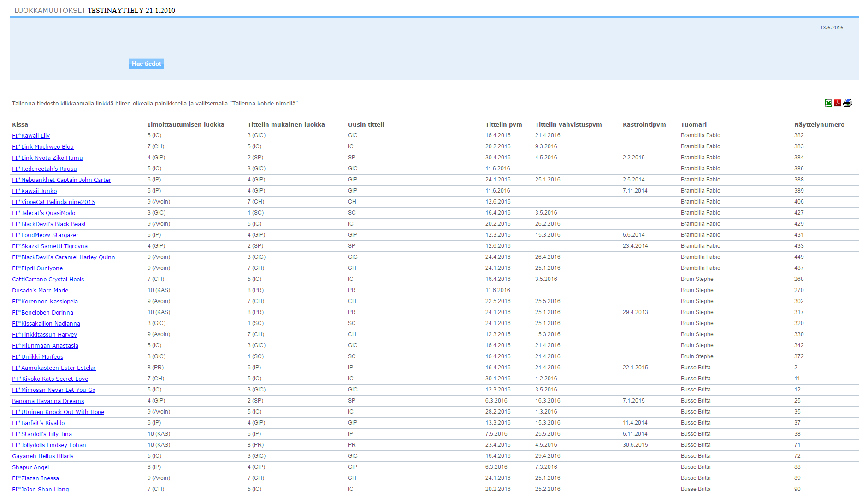Viewport: 868px width, 496px height.
Task: Click title date 7.5.2016 cell
Action: click(496, 434)
